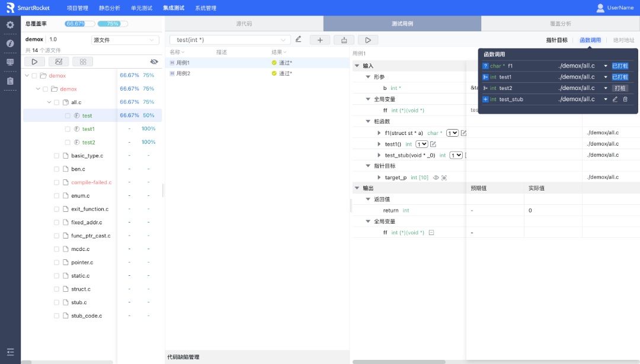Viewport: 640px width, 364px height.
Task: Check the checkbox next to all.c
Action: coord(57,102)
